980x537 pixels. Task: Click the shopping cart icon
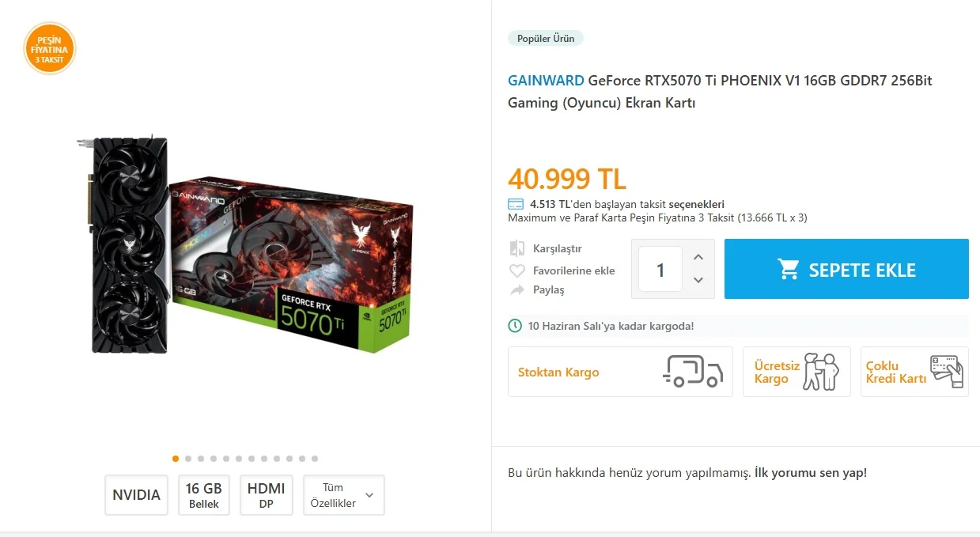(789, 270)
